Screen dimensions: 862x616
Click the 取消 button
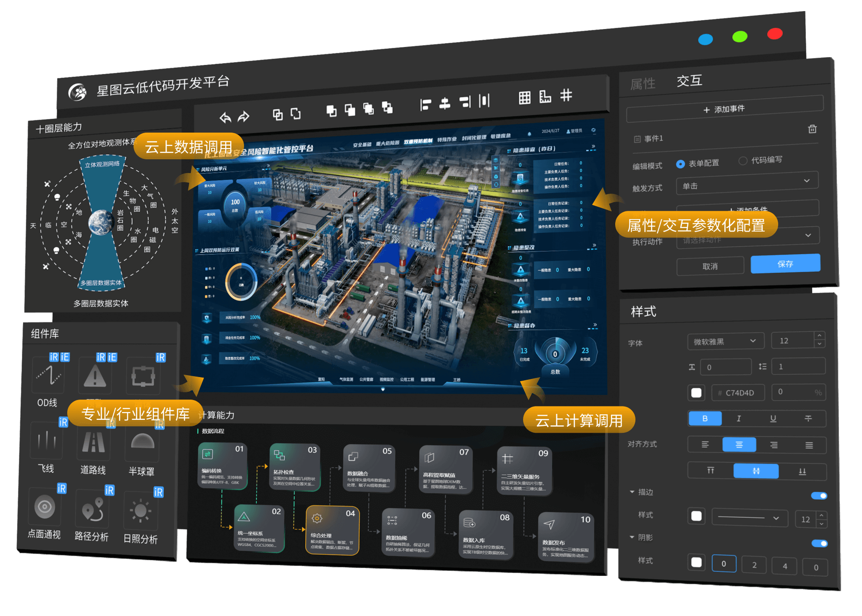pos(710,266)
